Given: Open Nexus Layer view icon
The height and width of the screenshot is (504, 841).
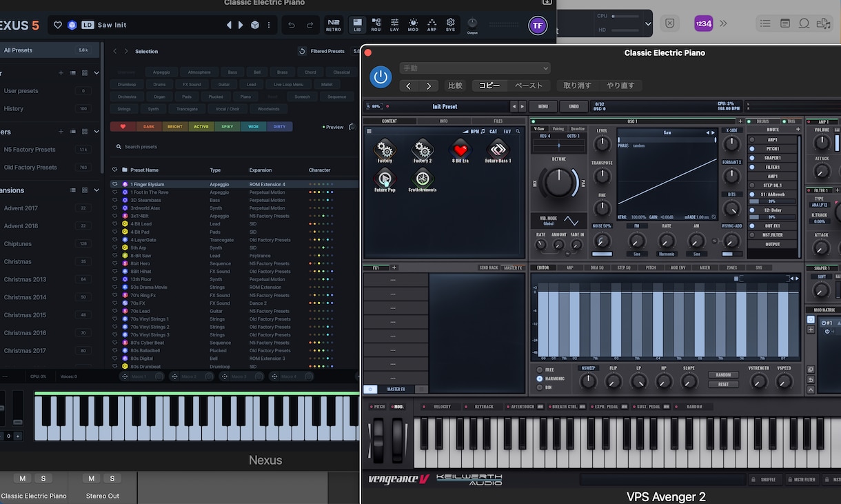Looking at the screenshot, I should (394, 25).
